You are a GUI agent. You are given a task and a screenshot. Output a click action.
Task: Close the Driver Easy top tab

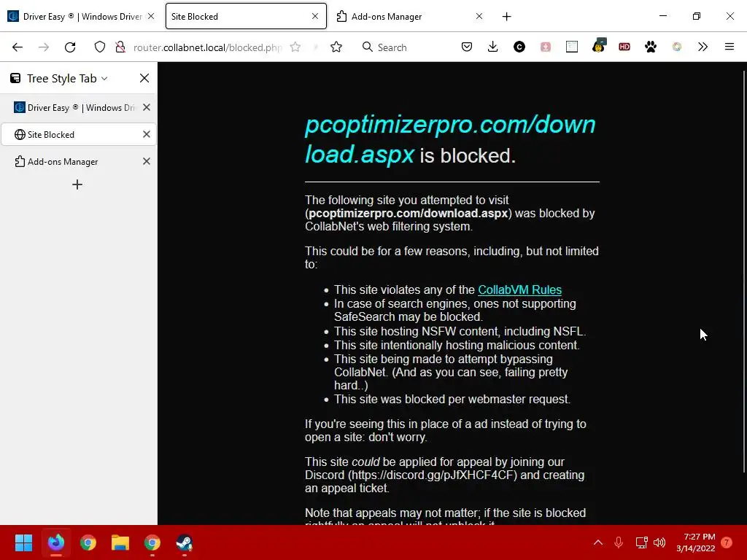click(x=151, y=16)
